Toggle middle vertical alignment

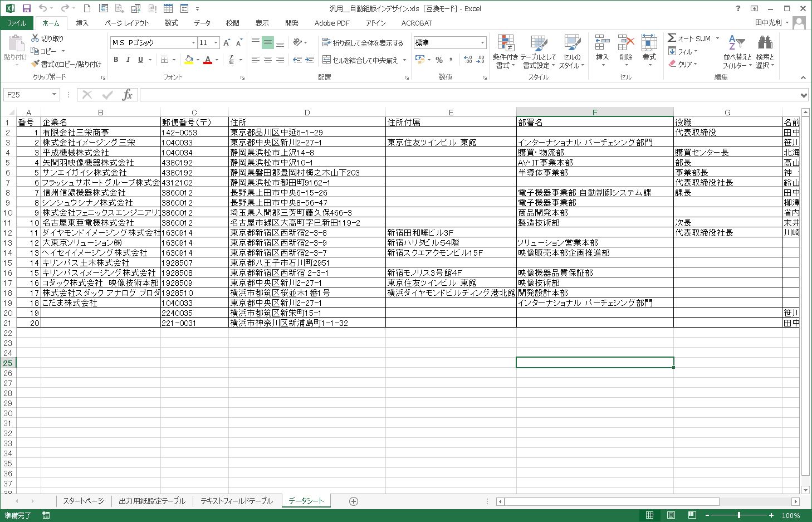tap(268, 42)
